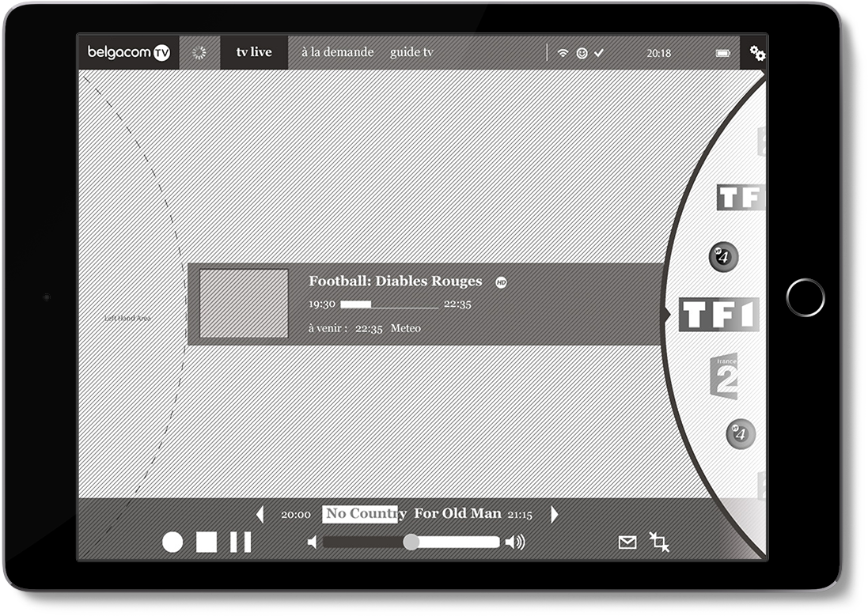Viewport: 868px width, 616px height.
Task: Tap the smiley face icon
Action: 582,53
